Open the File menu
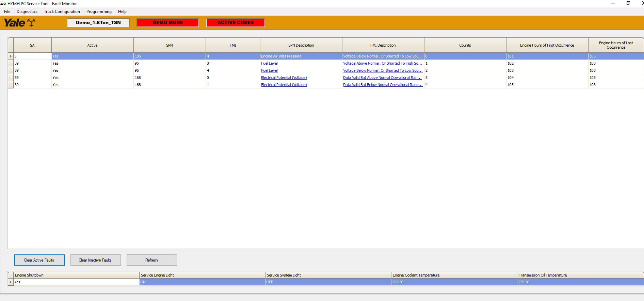 pyautogui.click(x=7, y=12)
